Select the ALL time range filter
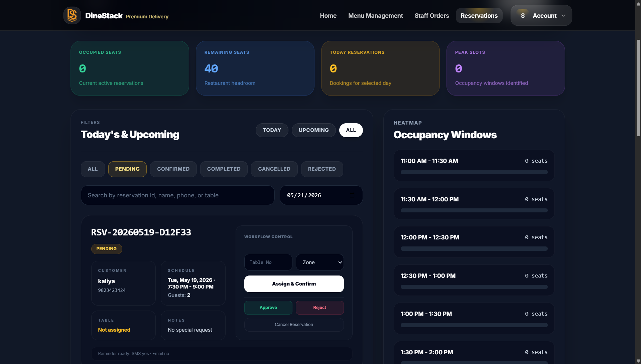This screenshot has height=364, width=641. [x=351, y=130]
